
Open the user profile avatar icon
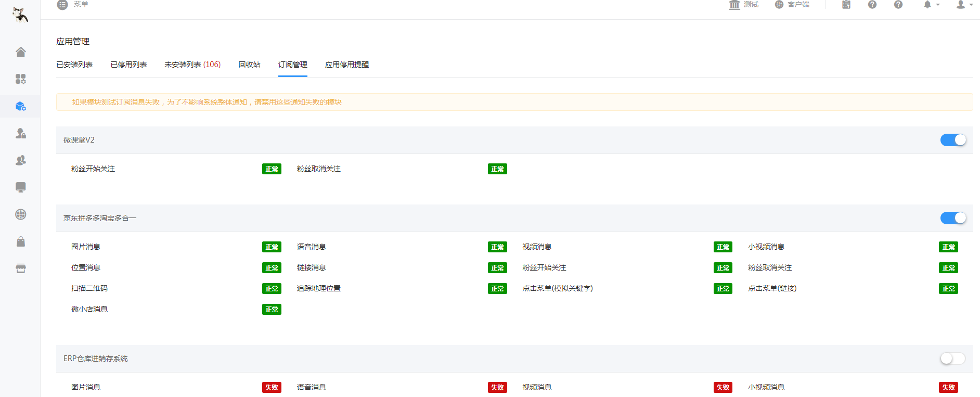[961, 5]
